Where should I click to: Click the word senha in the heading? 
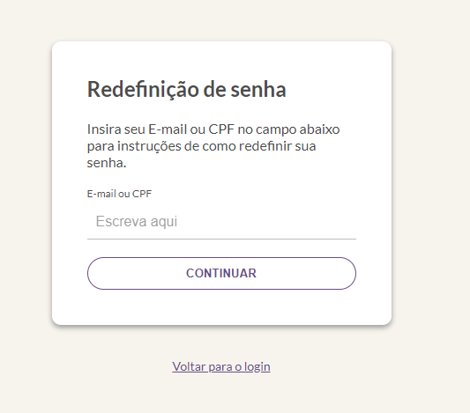[258, 90]
